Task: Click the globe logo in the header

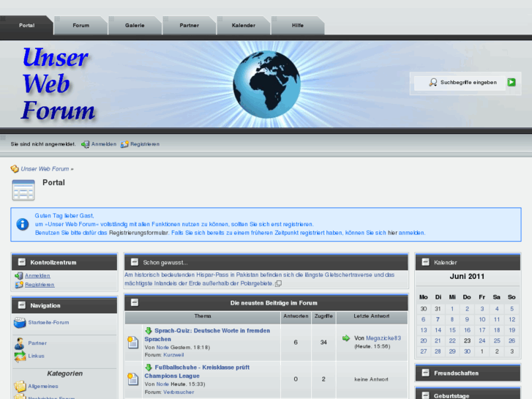Action: pos(266,84)
